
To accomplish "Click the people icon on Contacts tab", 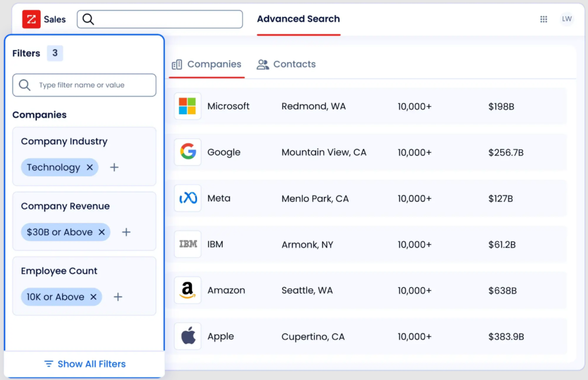I will [262, 64].
